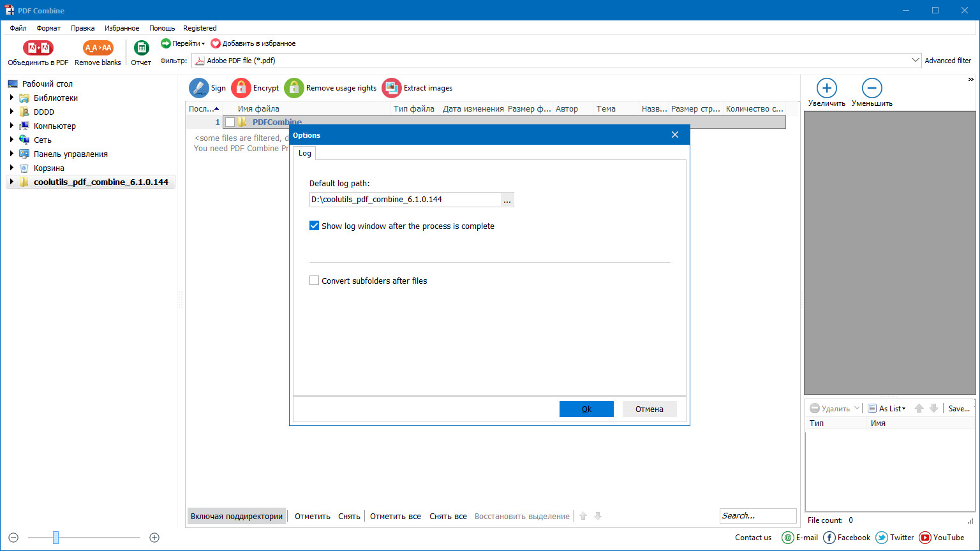
Task: Open the Правка menu
Action: tap(83, 28)
